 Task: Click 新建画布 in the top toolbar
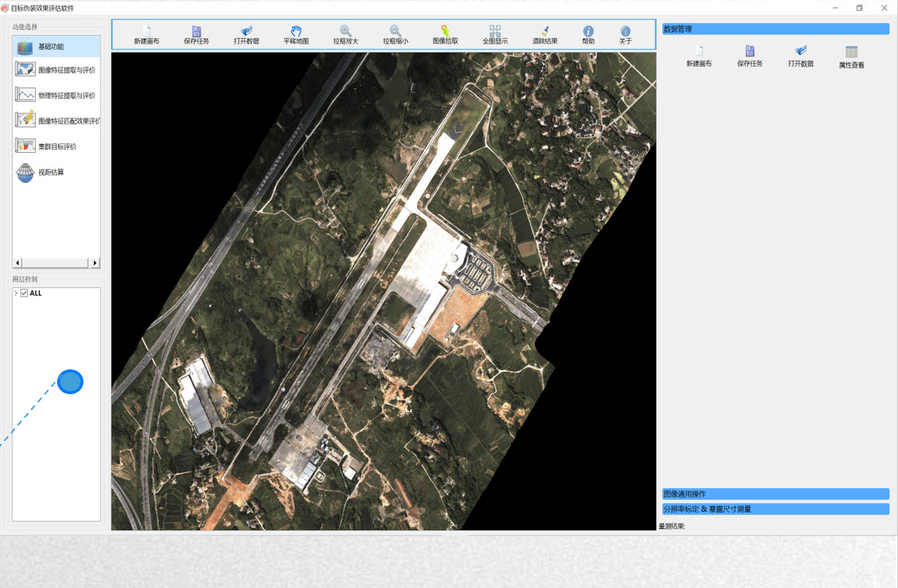pyautogui.click(x=146, y=35)
